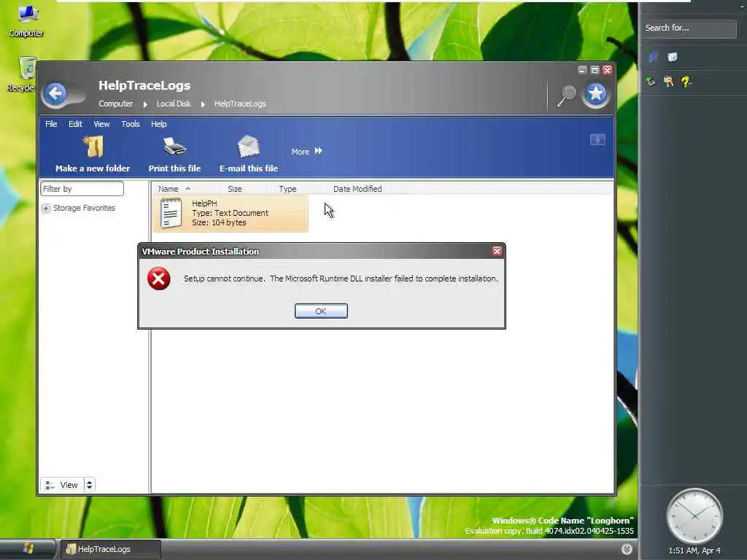Image resolution: width=747 pixels, height=560 pixels.
Task: Click the first blue sidebar launch icon
Action: coord(653,57)
